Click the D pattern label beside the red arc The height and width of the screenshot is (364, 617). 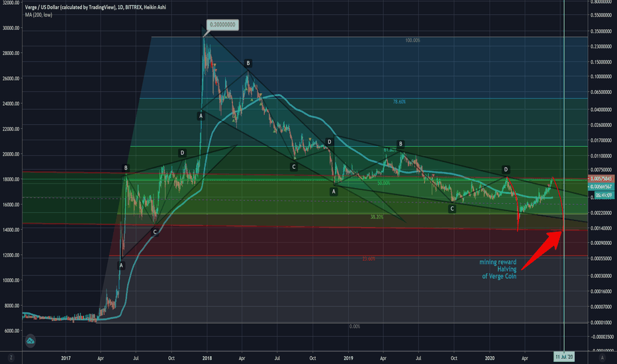point(506,169)
